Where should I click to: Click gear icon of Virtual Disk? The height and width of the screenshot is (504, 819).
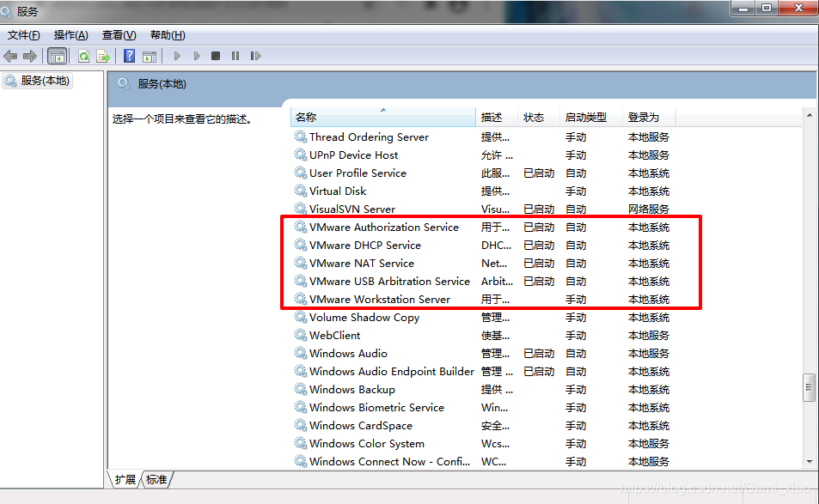[x=300, y=191]
